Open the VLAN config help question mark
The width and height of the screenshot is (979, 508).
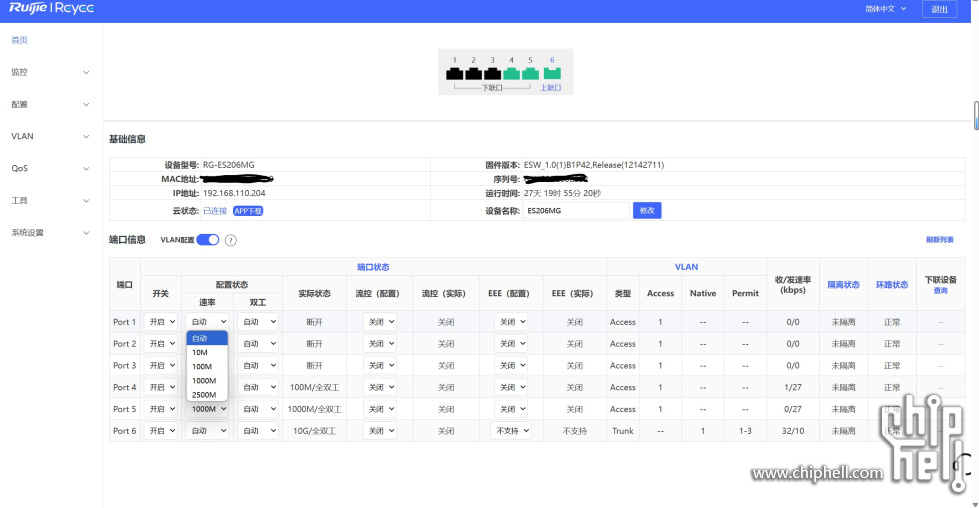pyautogui.click(x=230, y=240)
